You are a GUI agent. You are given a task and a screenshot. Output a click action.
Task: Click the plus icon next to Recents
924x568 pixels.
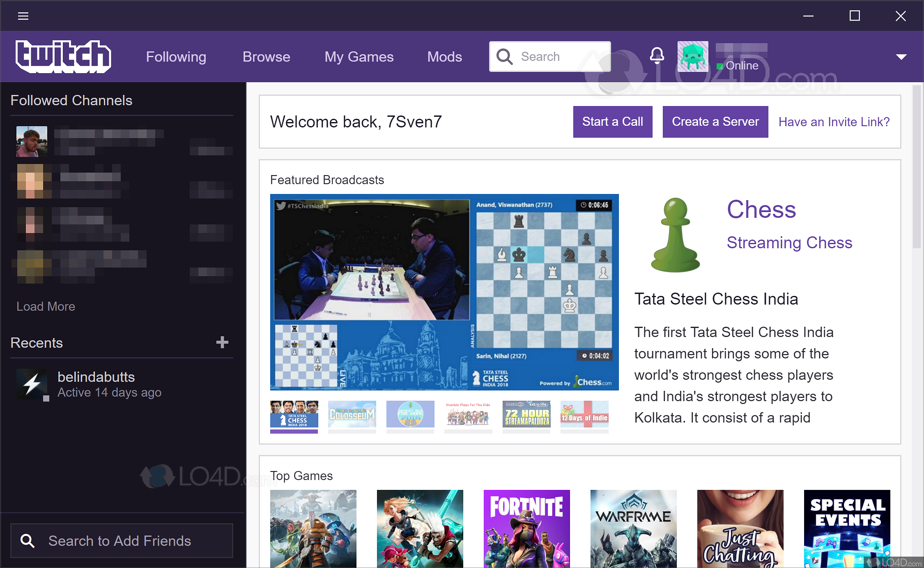[222, 342]
